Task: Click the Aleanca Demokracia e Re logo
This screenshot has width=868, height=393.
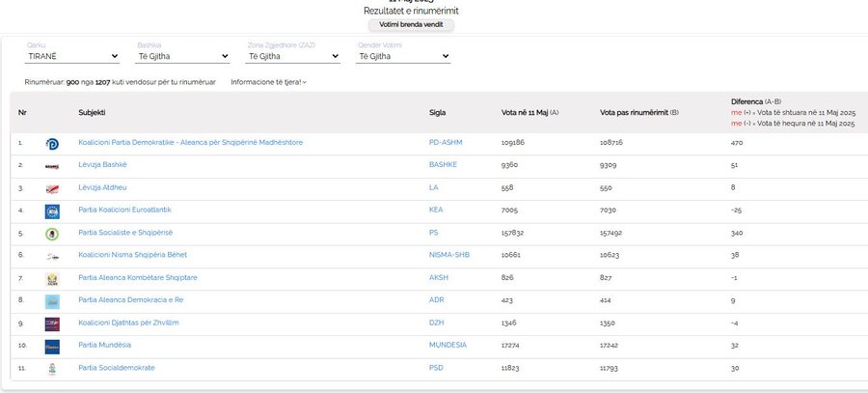Action: 52,301
